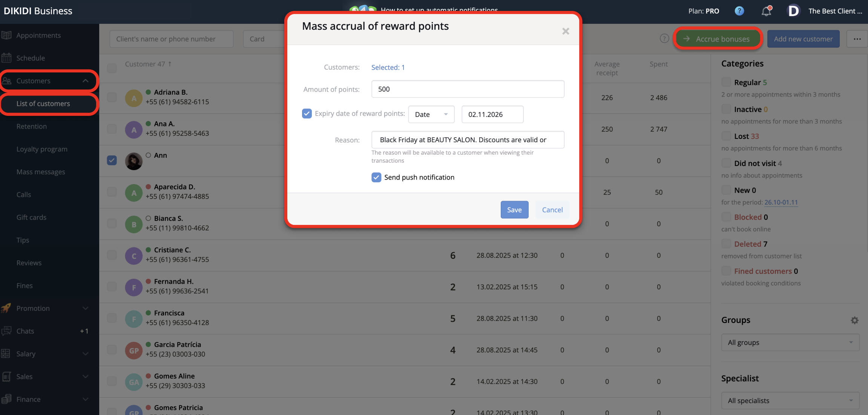Screen dimensions: 868x415
Task: Open the notifications bell icon
Action: [766, 11]
